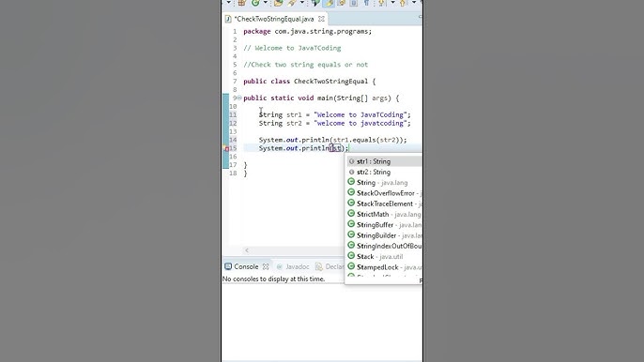This screenshot has height=362, width=644.
Task: Click the editor horizontal scrollbar left arrow
Action: coord(247,250)
